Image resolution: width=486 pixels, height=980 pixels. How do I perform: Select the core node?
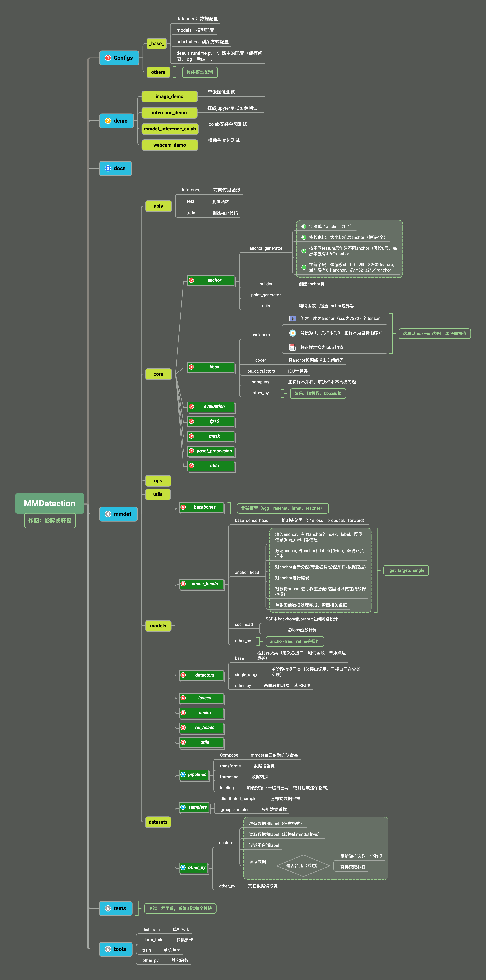pyautogui.click(x=158, y=374)
